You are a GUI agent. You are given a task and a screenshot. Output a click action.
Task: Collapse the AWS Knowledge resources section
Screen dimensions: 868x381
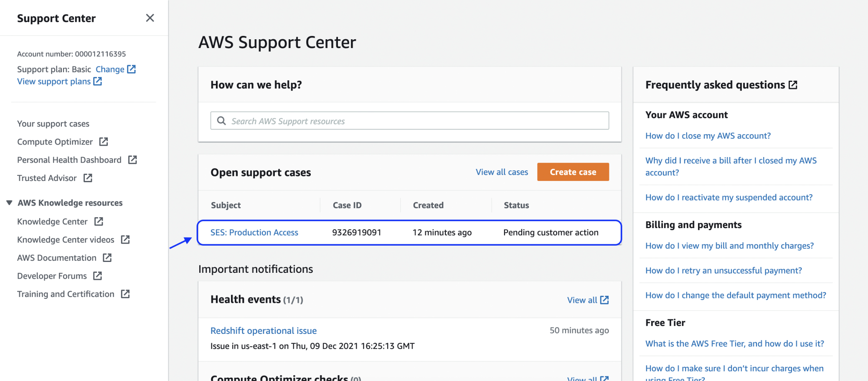pyautogui.click(x=9, y=203)
